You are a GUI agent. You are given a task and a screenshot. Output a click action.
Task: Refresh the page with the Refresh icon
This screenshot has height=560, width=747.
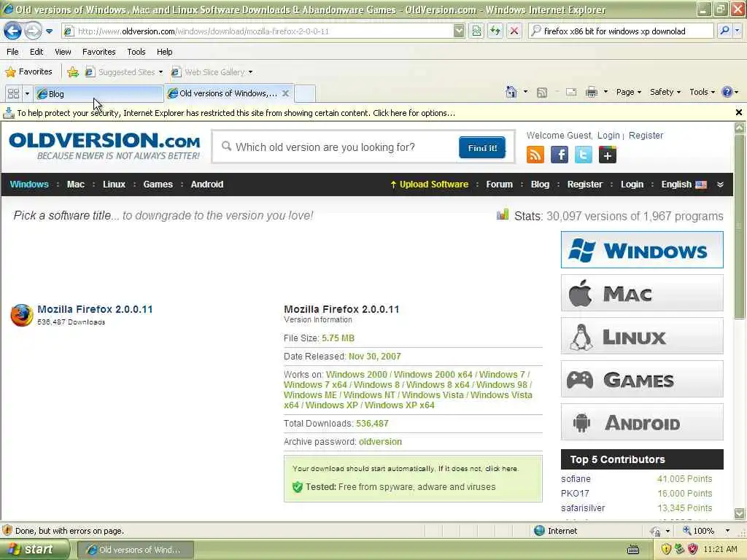pos(495,31)
